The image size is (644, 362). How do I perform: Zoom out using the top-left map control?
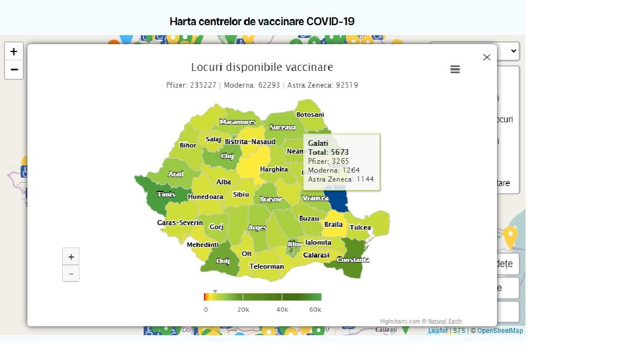(14, 70)
